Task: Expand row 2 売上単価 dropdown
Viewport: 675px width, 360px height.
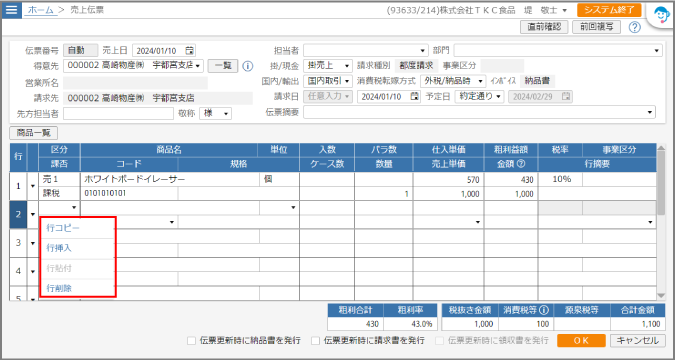Action: coord(477,222)
